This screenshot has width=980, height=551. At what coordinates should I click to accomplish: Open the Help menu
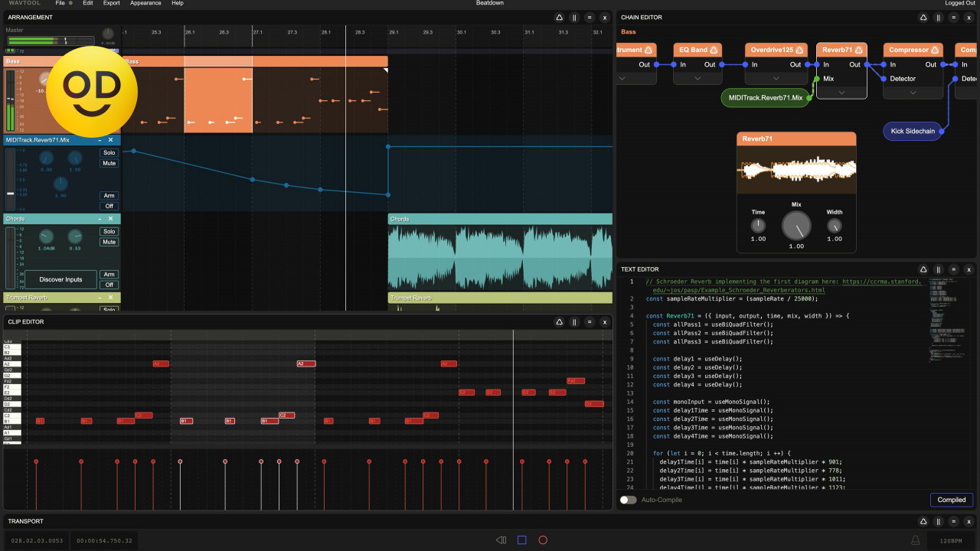click(178, 3)
